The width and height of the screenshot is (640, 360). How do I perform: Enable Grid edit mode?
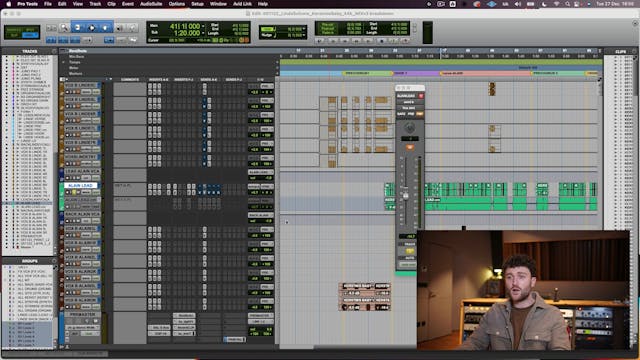point(30,35)
